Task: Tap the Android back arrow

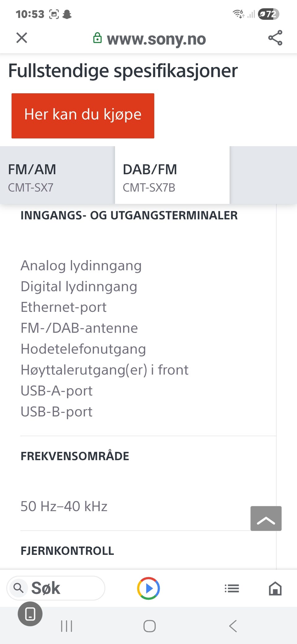Action: 233,626
